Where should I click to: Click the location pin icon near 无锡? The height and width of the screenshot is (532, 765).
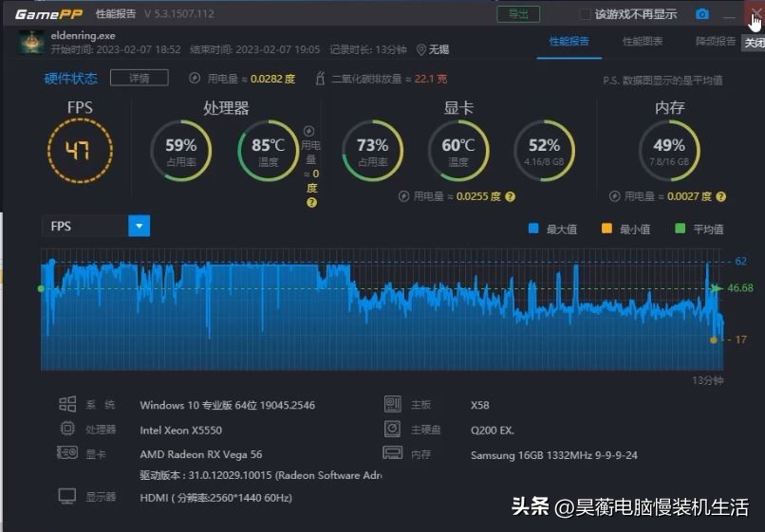click(421, 49)
